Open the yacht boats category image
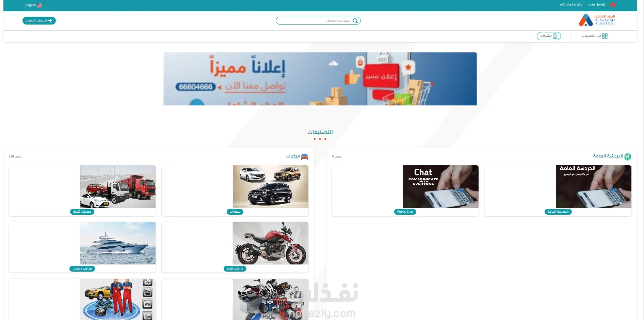This screenshot has width=644, height=320. [x=118, y=243]
